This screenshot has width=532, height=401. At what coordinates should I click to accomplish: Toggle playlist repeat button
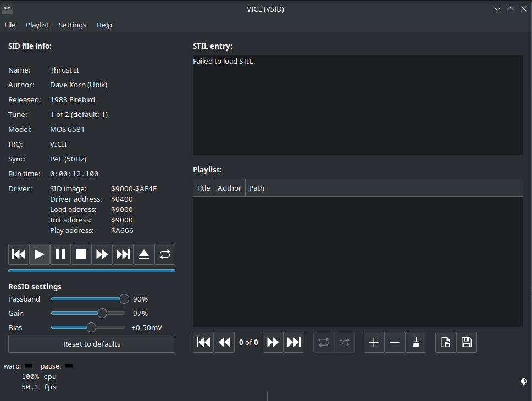coord(324,342)
